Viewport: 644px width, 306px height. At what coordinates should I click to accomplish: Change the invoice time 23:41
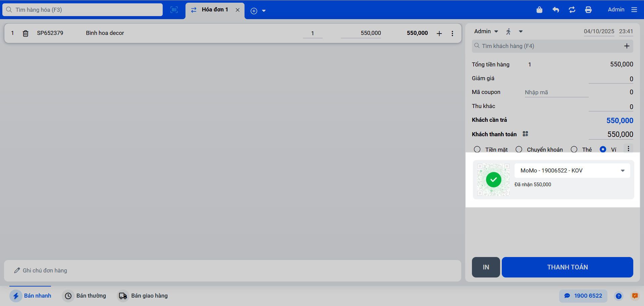coord(626,31)
